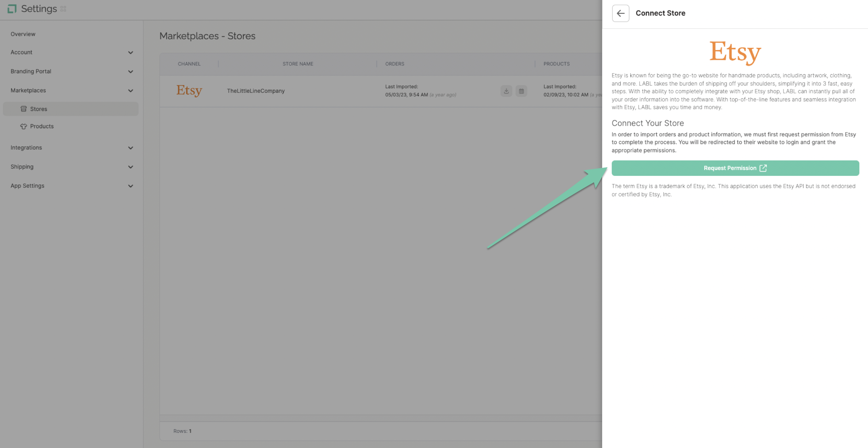The height and width of the screenshot is (448, 868).
Task: Click the LABL logo icon beside Settings
Action: [x=12, y=9]
